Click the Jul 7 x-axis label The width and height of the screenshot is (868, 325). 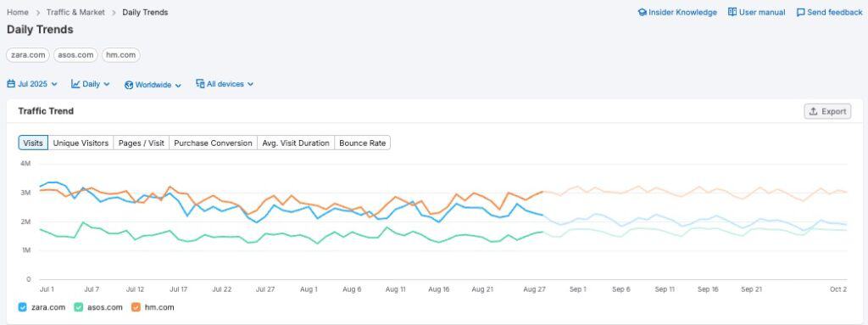(92, 289)
